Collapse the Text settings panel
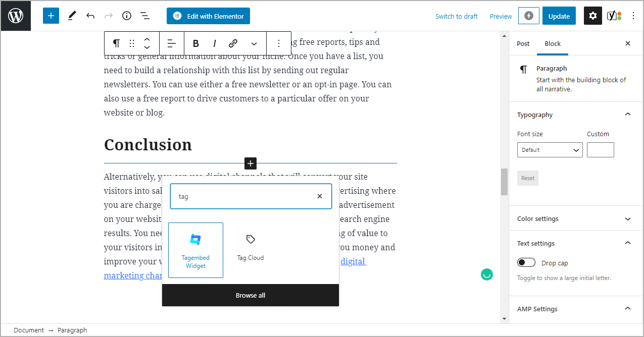The height and width of the screenshot is (337, 644). [x=628, y=243]
